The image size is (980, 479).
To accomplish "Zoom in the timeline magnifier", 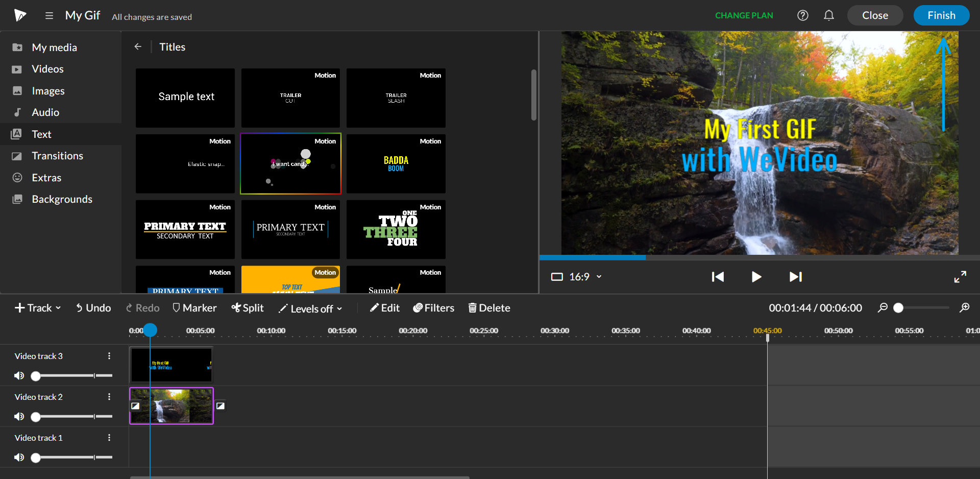I will click(x=964, y=308).
